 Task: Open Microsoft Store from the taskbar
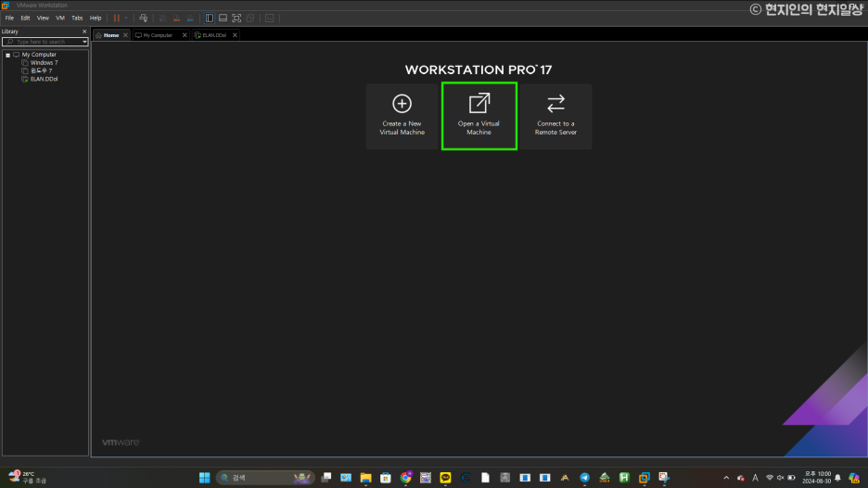(x=385, y=478)
